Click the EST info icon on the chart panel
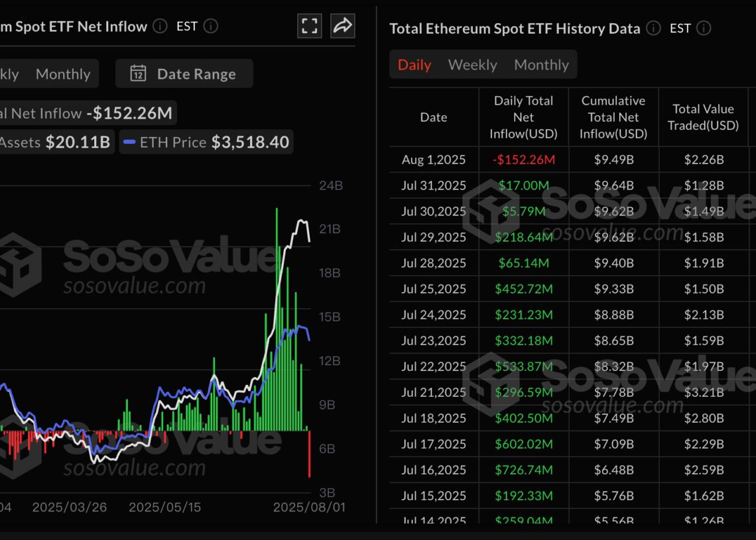 pos(210,27)
